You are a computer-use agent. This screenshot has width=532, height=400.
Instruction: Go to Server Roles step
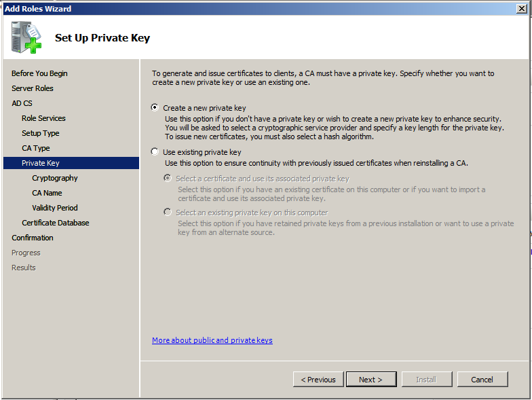click(x=33, y=88)
